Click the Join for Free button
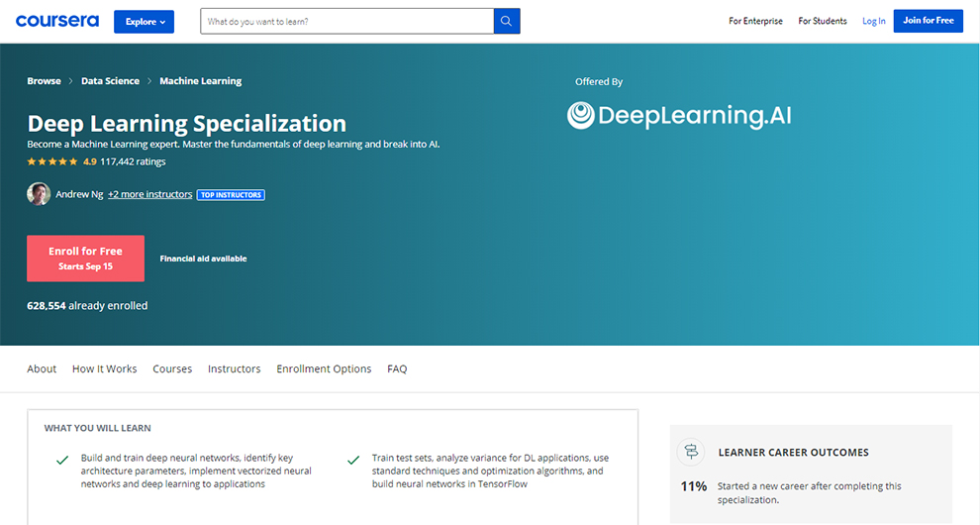 pos(929,21)
